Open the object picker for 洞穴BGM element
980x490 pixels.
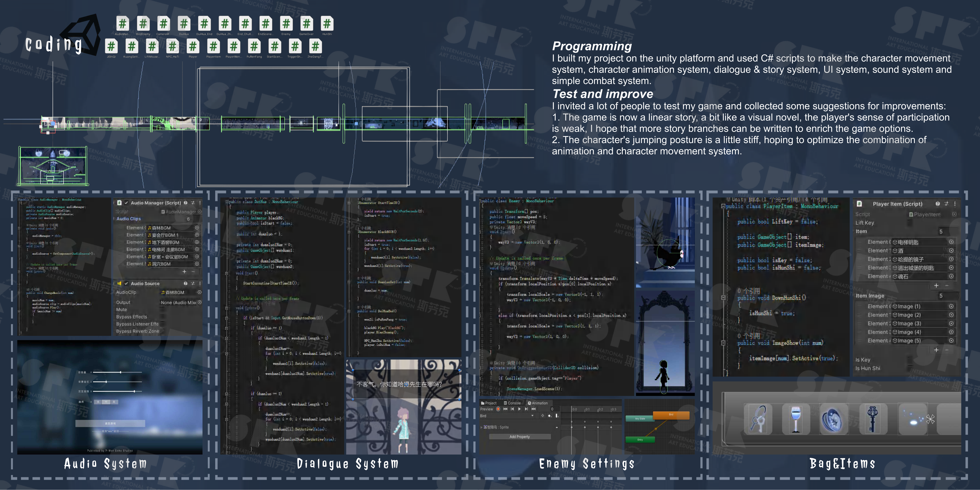pos(197,264)
